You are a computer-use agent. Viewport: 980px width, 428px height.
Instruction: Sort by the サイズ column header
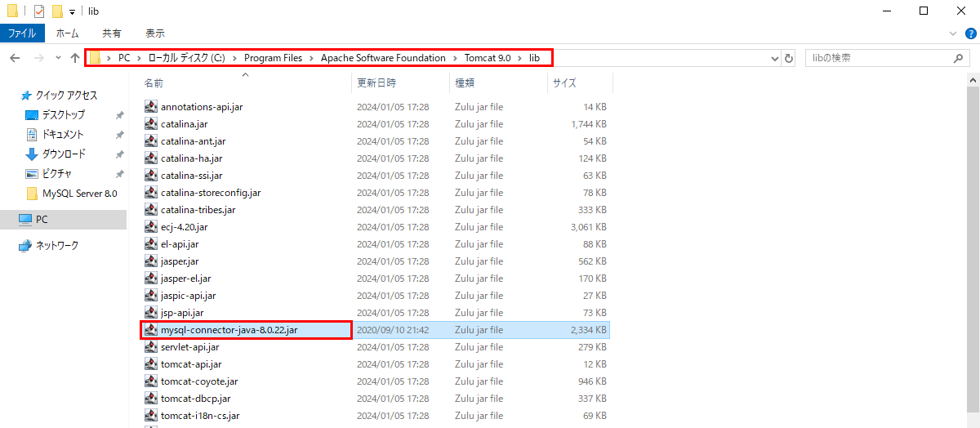tap(564, 82)
